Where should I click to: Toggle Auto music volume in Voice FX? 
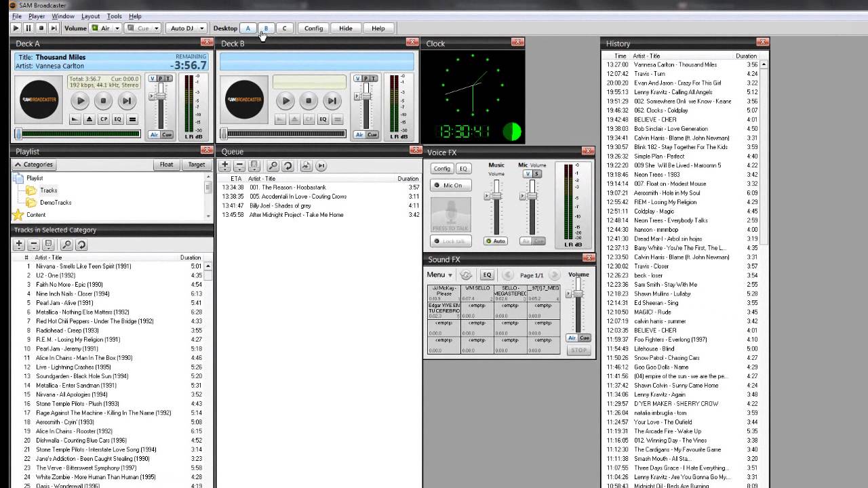click(496, 241)
